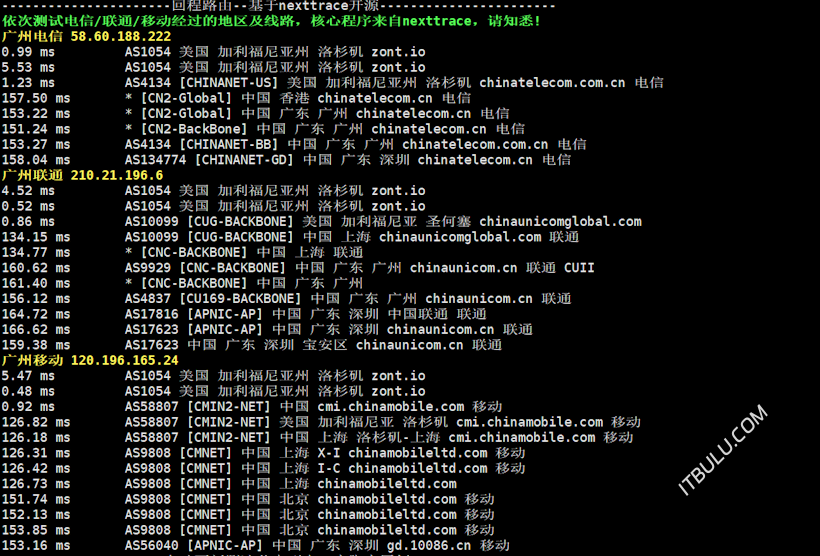
Task: Click the 153.16 ms latency value
Action: [x=36, y=546]
